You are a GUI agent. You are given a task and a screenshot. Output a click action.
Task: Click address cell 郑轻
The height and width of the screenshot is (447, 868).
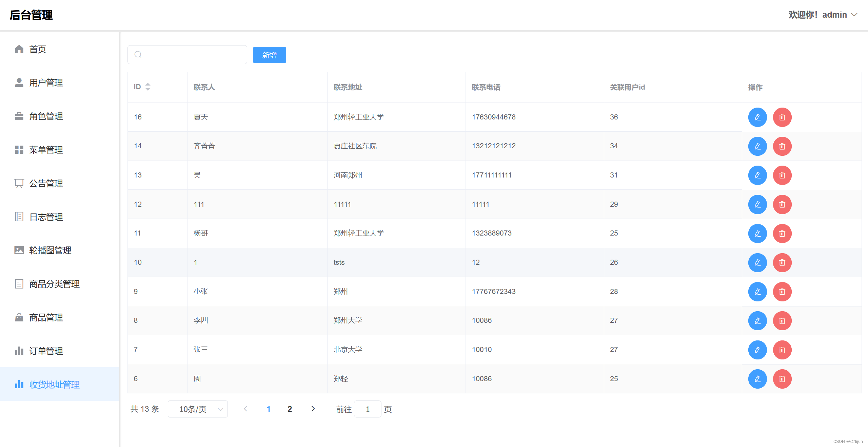click(x=341, y=379)
